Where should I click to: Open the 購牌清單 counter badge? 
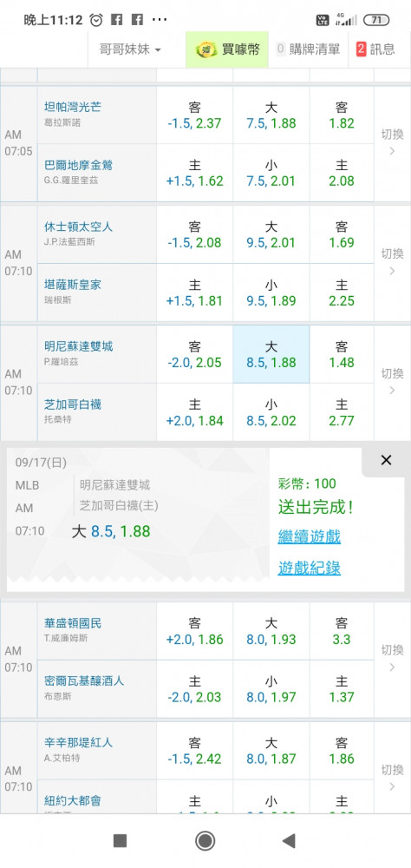click(280, 49)
